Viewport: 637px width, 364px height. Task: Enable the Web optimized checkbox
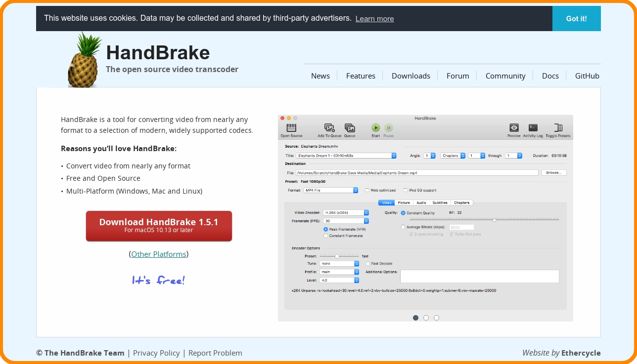[367, 190]
